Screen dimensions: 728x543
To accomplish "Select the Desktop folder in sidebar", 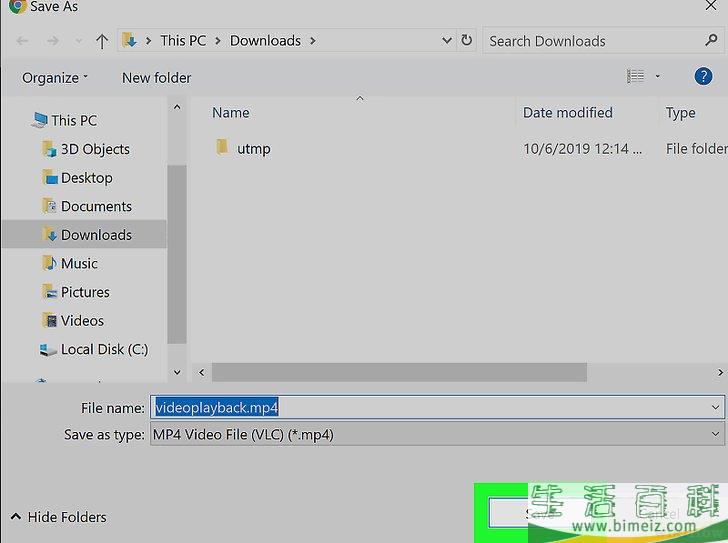I will click(x=86, y=178).
